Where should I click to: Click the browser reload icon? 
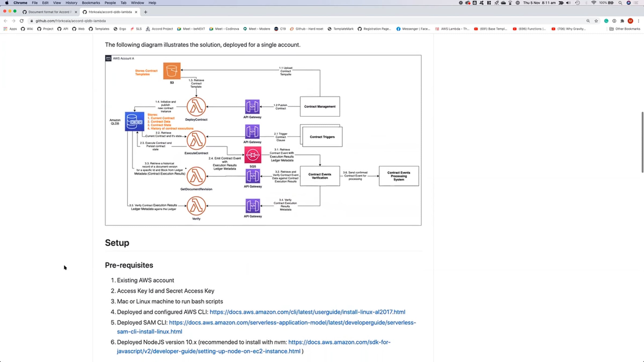22,21
